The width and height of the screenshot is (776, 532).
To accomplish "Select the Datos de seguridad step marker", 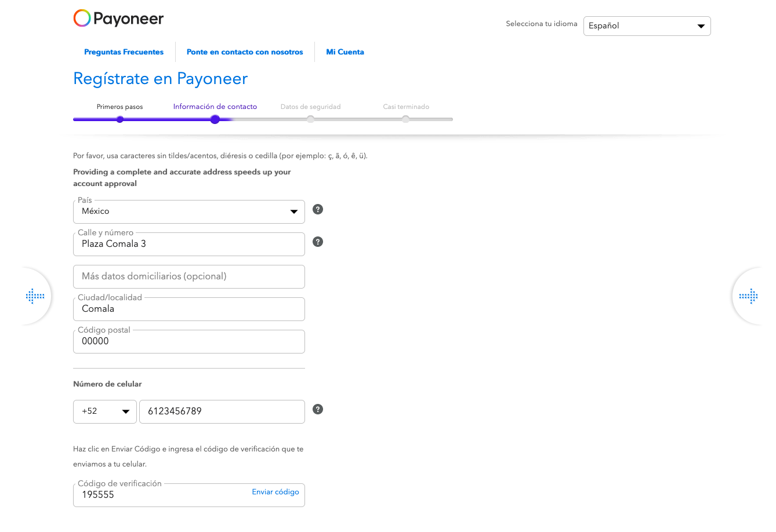I will [311, 119].
